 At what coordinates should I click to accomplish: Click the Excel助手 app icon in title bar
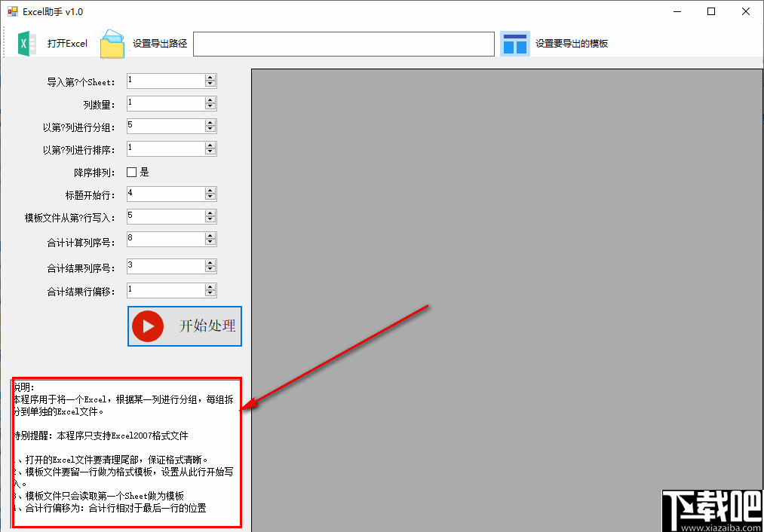(13, 11)
